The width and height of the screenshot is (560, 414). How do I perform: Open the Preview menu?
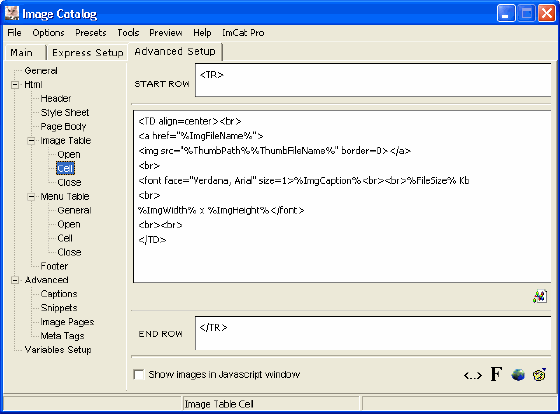[166, 33]
